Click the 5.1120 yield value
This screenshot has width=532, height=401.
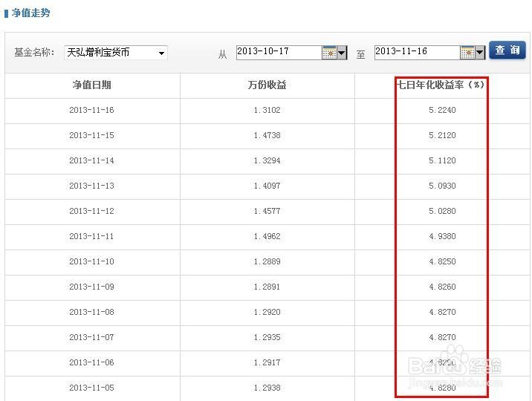[442, 160]
